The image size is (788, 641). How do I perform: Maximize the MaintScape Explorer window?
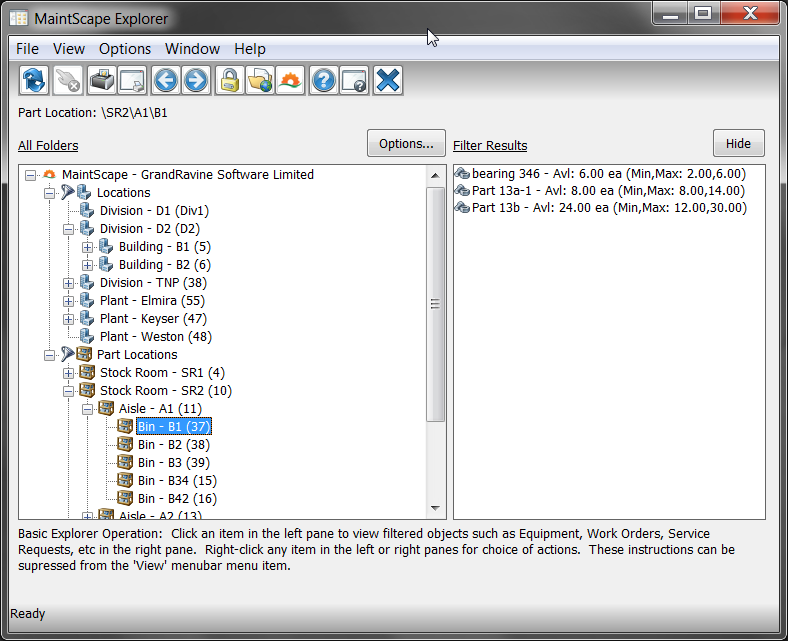pos(703,13)
